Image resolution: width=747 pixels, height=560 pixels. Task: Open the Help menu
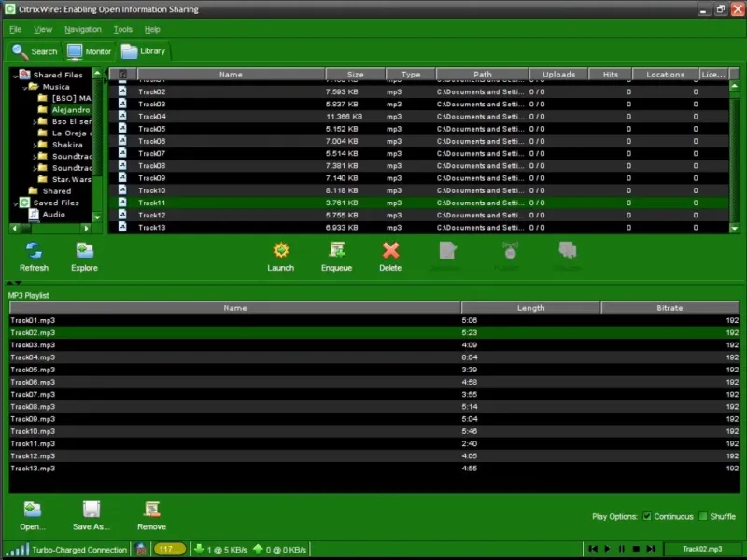tap(152, 30)
